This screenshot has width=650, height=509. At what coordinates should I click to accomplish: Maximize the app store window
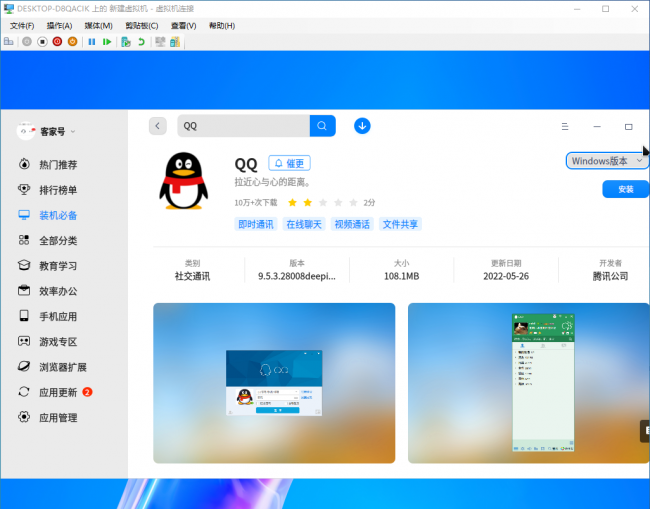pos(628,126)
